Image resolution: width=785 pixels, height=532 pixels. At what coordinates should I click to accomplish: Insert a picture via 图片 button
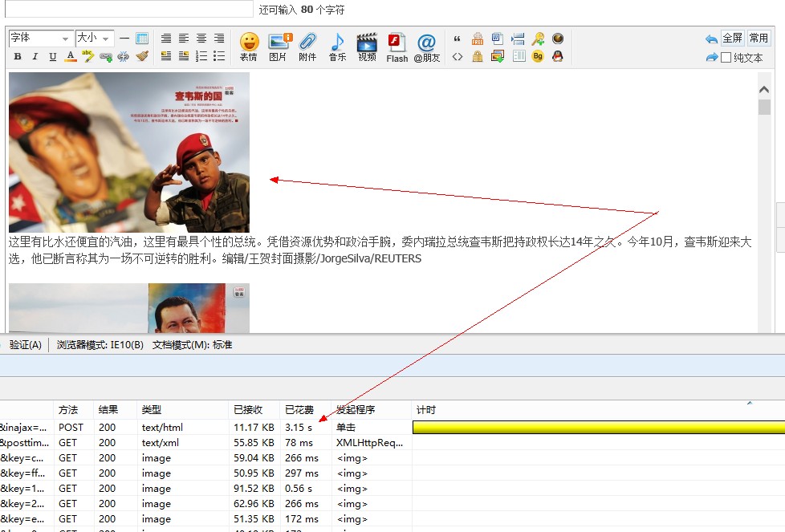279,47
